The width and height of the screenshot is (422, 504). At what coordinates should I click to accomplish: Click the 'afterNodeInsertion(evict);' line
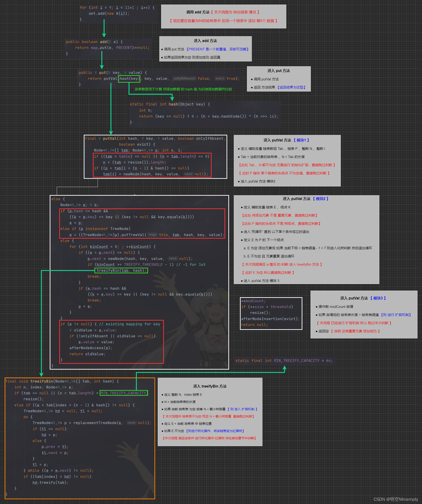tap(270, 319)
